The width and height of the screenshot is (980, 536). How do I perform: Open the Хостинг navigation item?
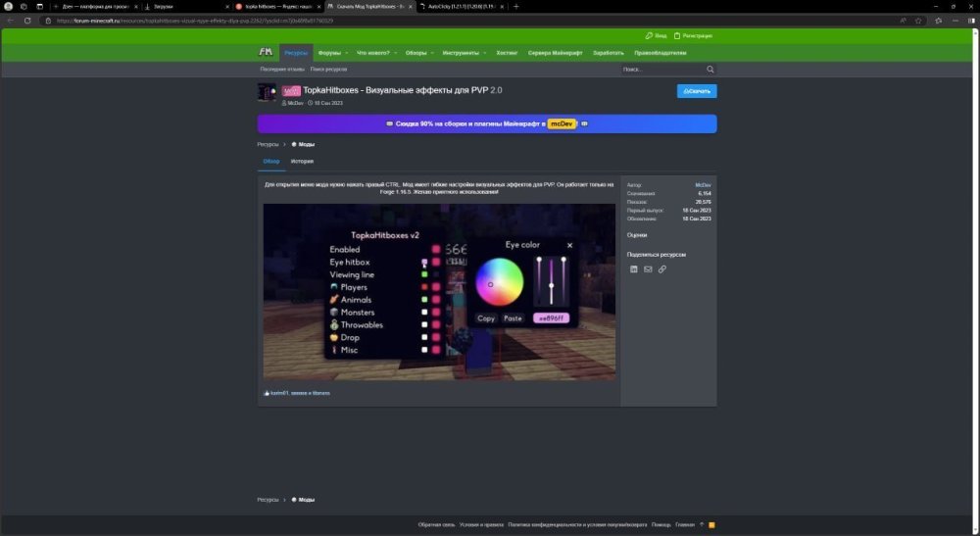pyautogui.click(x=507, y=53)
